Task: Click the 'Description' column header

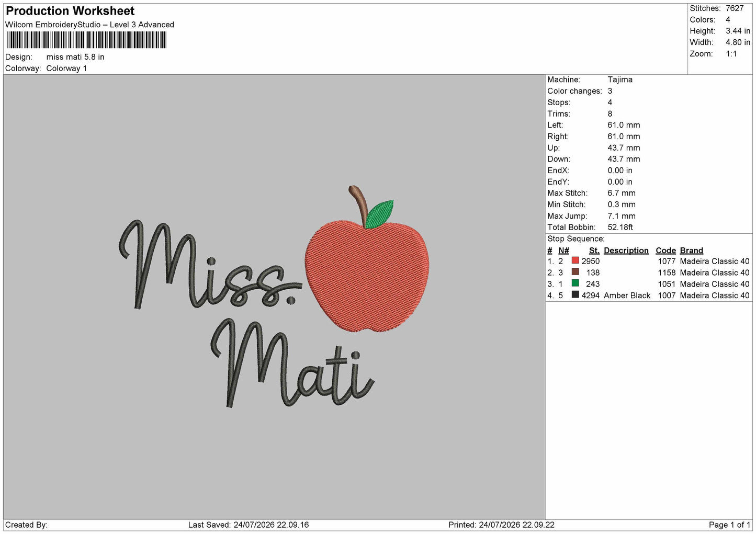Action: [626, 251]
